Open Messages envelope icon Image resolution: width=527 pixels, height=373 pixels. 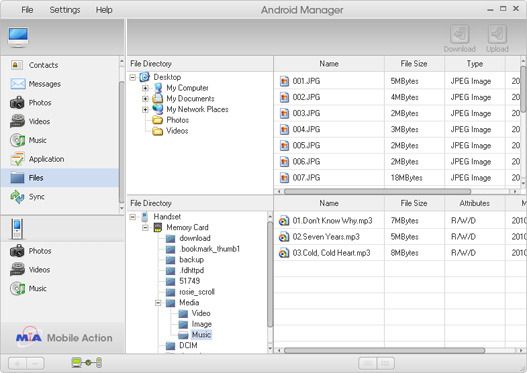[17, 84]
